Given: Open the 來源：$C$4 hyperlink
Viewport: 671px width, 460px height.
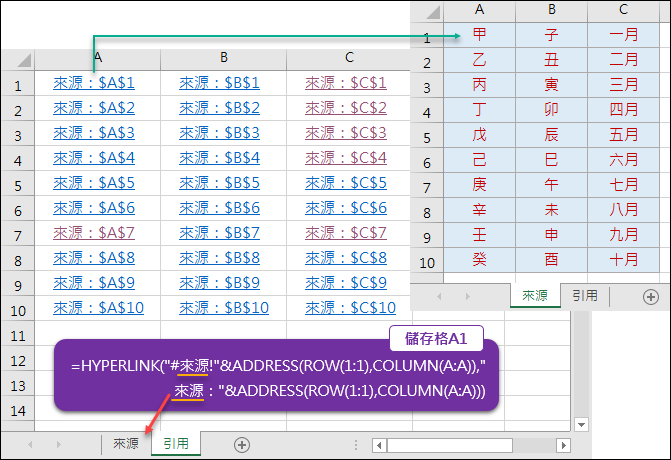Looking at the screenshot, I should (x=346, y=158).
